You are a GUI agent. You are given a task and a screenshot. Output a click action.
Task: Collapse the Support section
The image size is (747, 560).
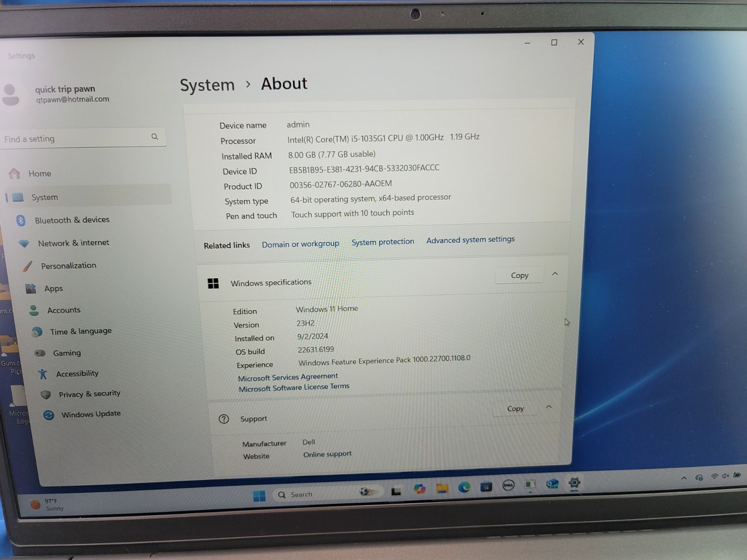point(549,407)
